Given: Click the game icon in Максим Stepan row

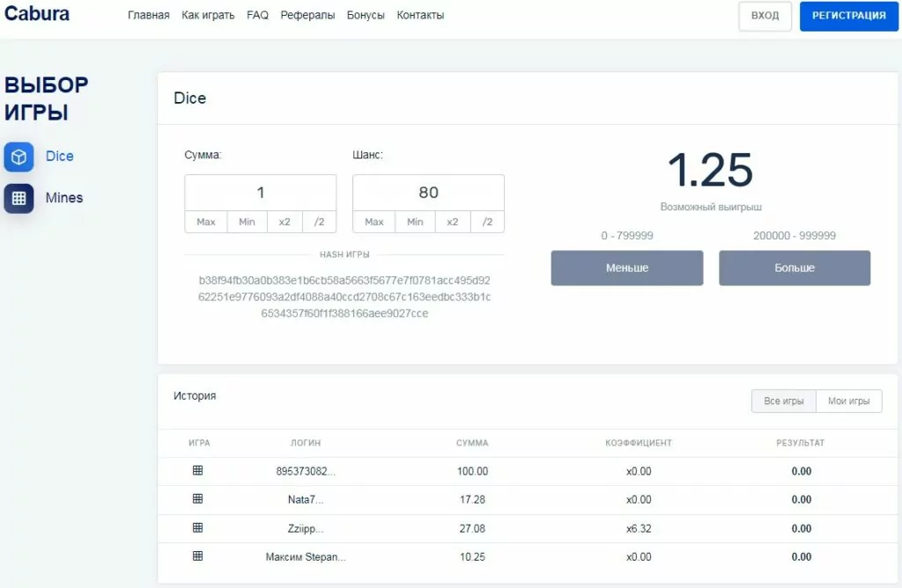Looking at the screenshot, I should [197, 556].
